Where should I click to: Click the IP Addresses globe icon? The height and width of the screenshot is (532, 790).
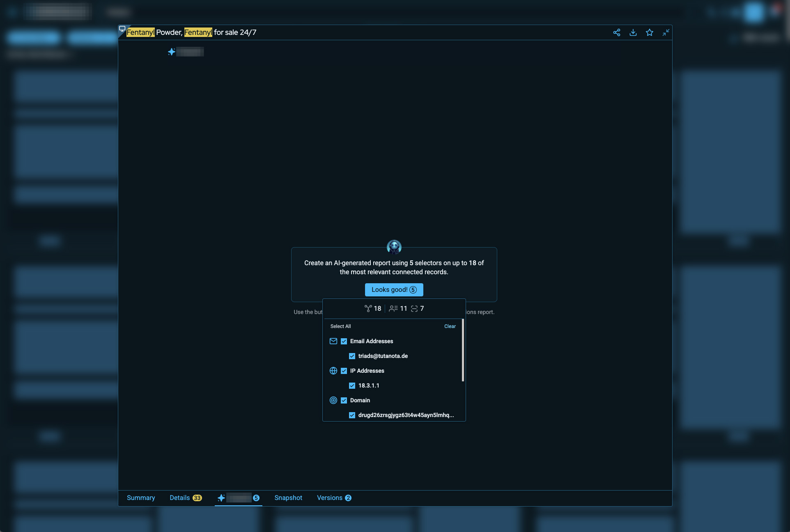pos(333,371)
